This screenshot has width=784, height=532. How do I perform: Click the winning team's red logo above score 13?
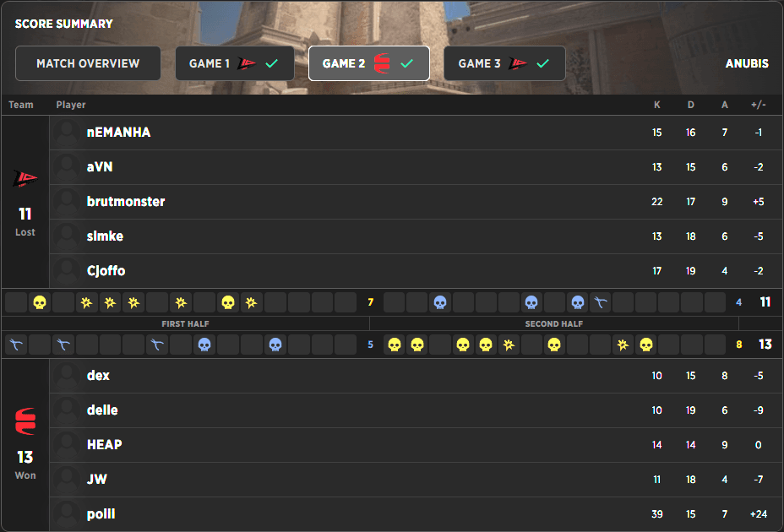pyautogui.click(x=25, y=421)
